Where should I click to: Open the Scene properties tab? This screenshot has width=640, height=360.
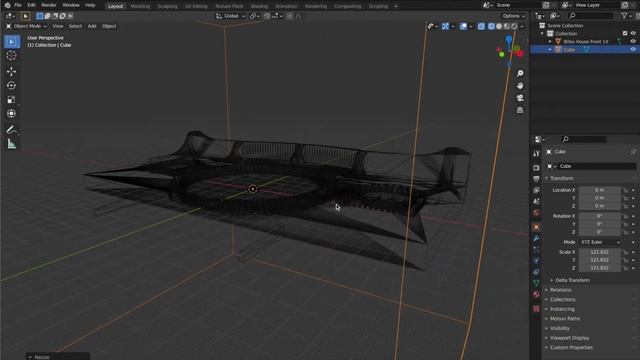coord(536,201)
